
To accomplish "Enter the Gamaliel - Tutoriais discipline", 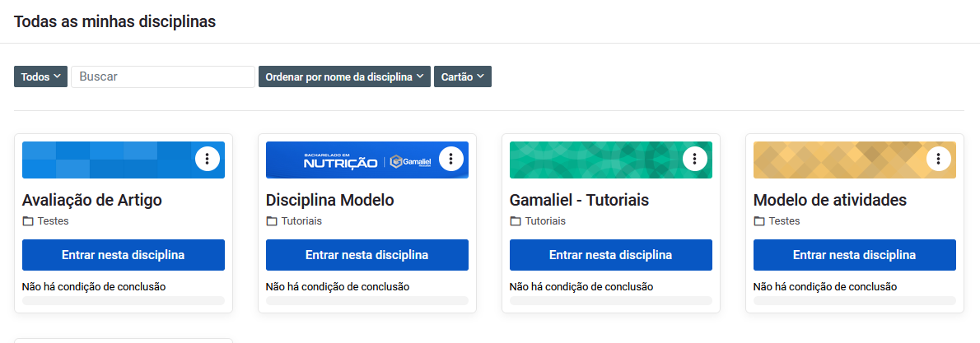I will [610, 255].
